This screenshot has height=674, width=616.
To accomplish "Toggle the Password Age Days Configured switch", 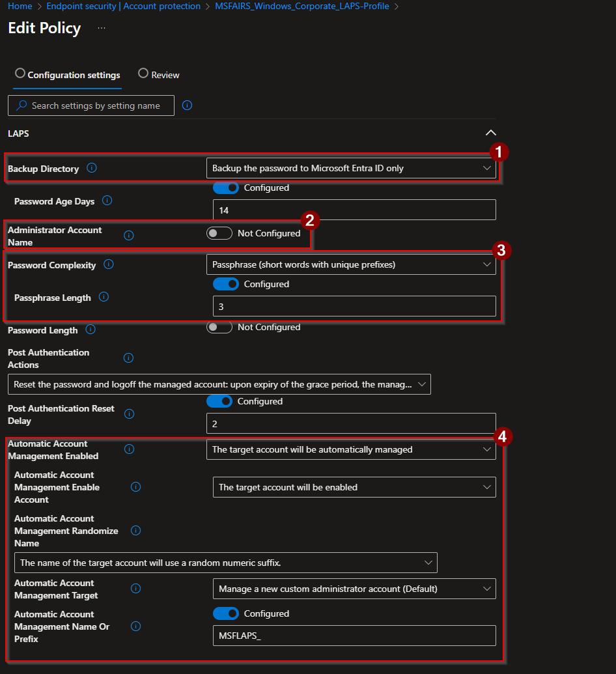I will (x=226, y=188).
